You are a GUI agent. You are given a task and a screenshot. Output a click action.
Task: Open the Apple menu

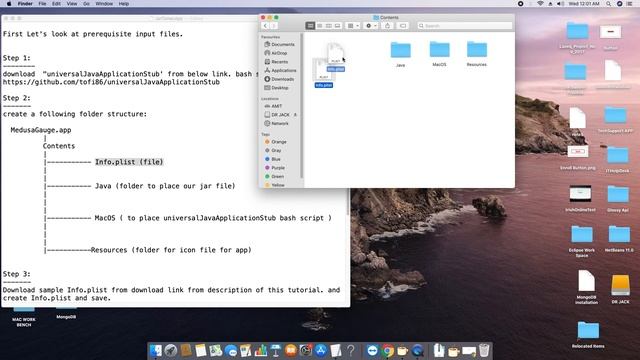pyautogui.click(x=9, y=4)
